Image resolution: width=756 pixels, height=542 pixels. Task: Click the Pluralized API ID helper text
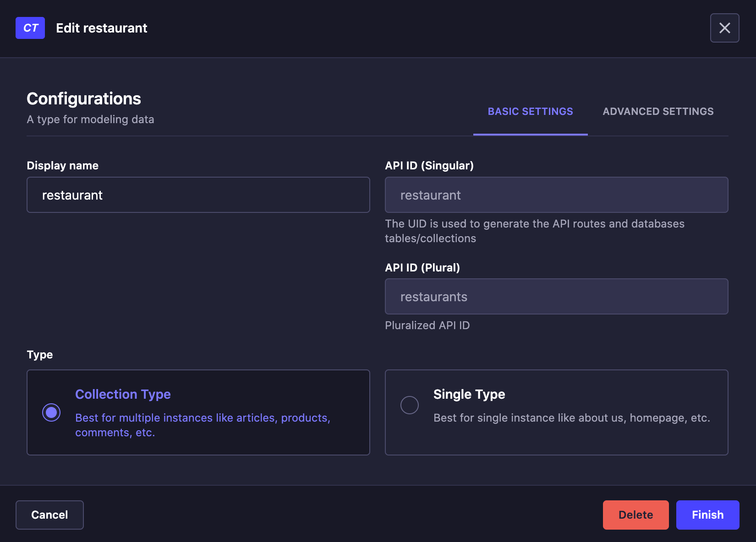[427, 325]
